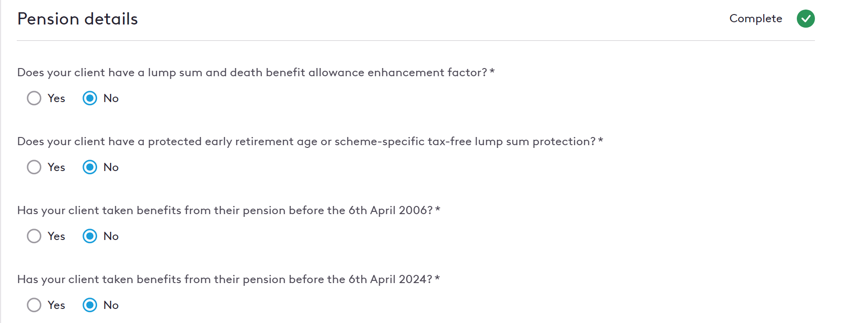Click the Complete status text
The height and width of the screenshot is (323, 868).
coord(756,19)
